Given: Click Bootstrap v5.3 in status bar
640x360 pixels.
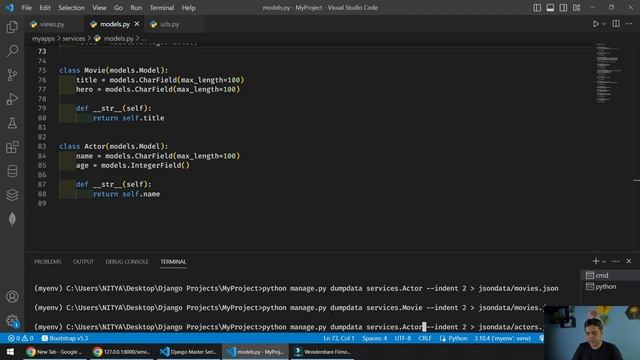Looking at the screenshot, I should [65, 338].
